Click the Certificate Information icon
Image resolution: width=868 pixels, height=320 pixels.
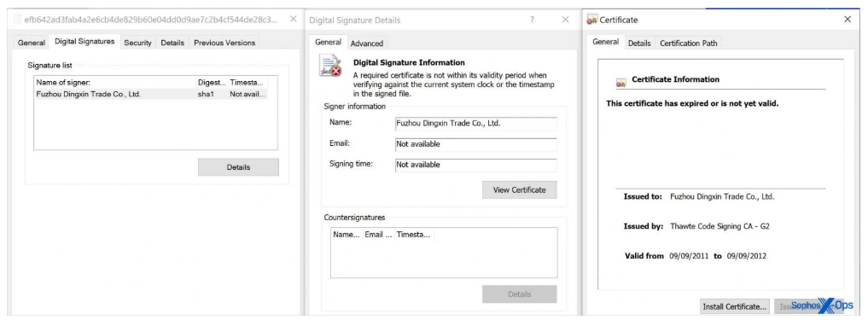(x=621, y=83)
